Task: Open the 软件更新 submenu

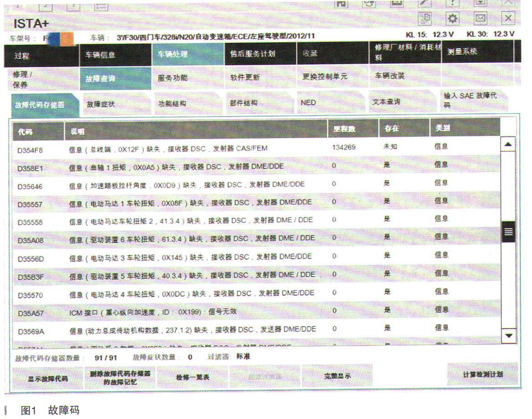Action: (x=260, y=77)
